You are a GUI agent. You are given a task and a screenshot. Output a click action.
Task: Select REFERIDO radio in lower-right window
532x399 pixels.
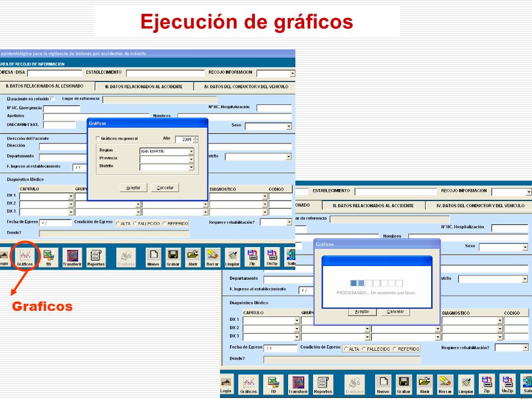tap(395, 349)
